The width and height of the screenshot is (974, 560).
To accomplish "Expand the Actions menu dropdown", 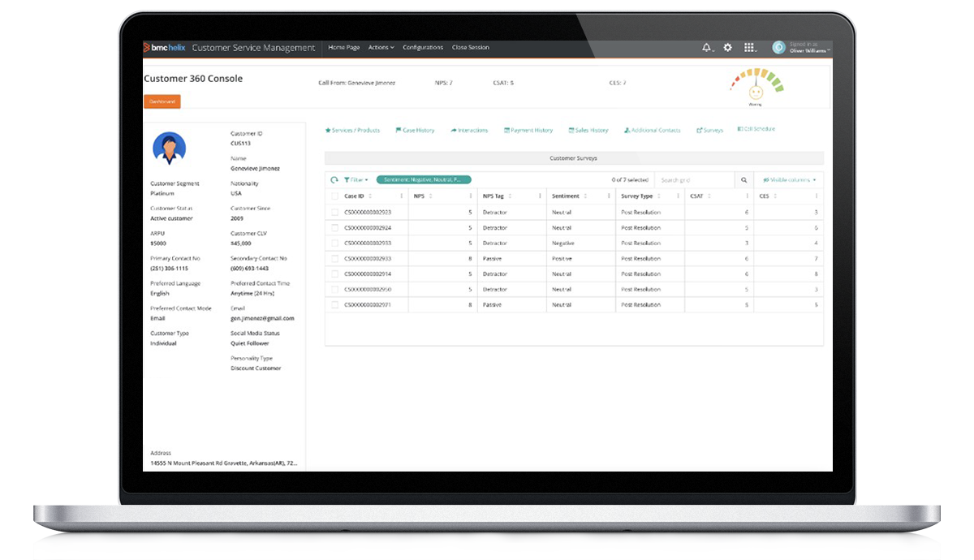I will tap(381, 48).
